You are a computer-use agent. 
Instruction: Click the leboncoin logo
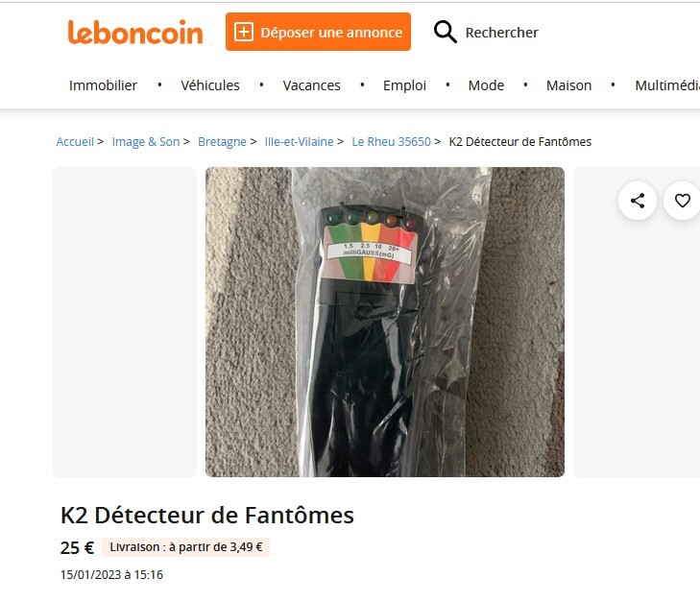[x=135, y=32]
